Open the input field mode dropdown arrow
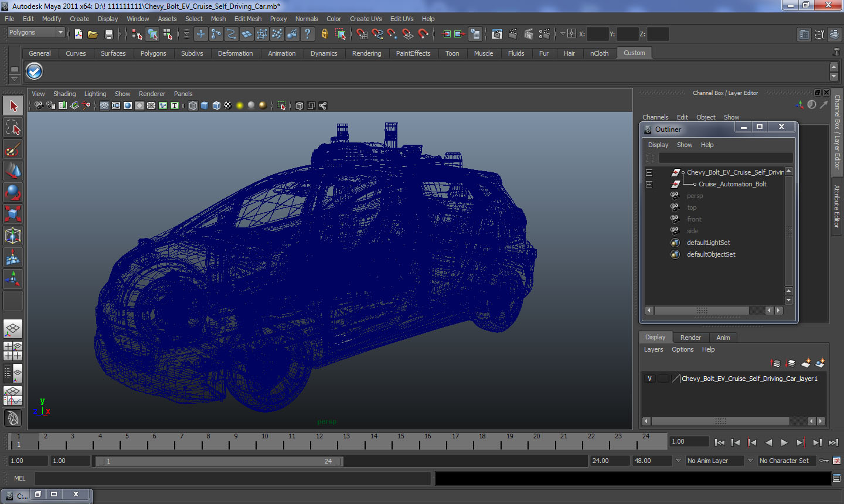The image size is (844, 504). pos(563,34)
